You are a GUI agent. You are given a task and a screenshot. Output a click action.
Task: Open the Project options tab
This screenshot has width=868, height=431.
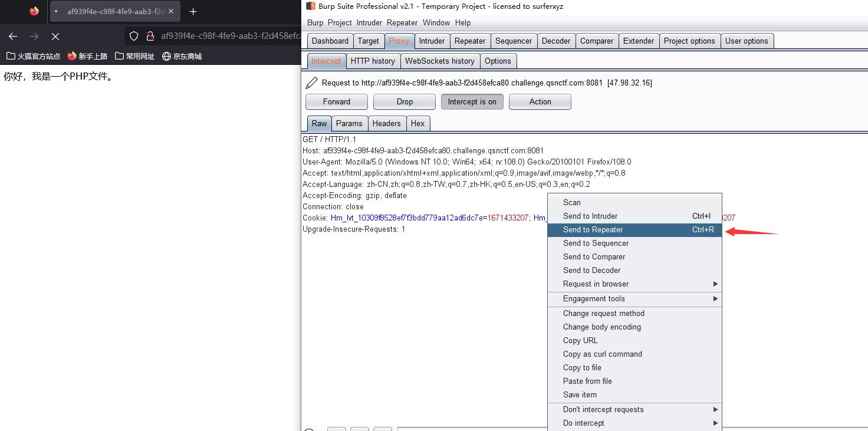[689, 41]
